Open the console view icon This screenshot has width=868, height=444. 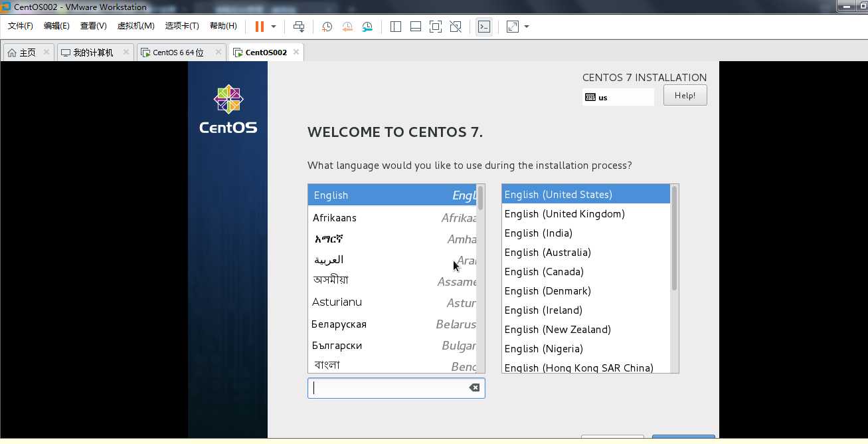click(x=484, y=27)
